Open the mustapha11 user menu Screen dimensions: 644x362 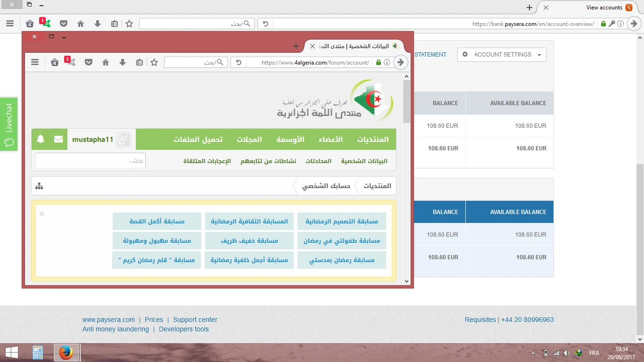click(92, 140)
